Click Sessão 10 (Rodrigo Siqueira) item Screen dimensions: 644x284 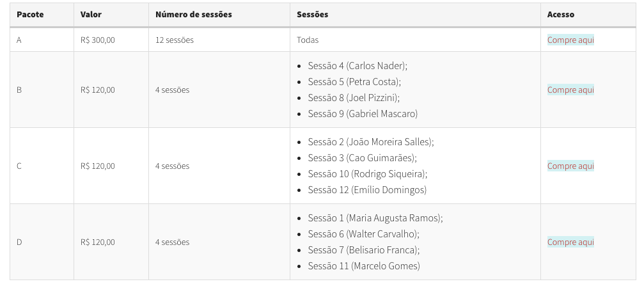368,174
